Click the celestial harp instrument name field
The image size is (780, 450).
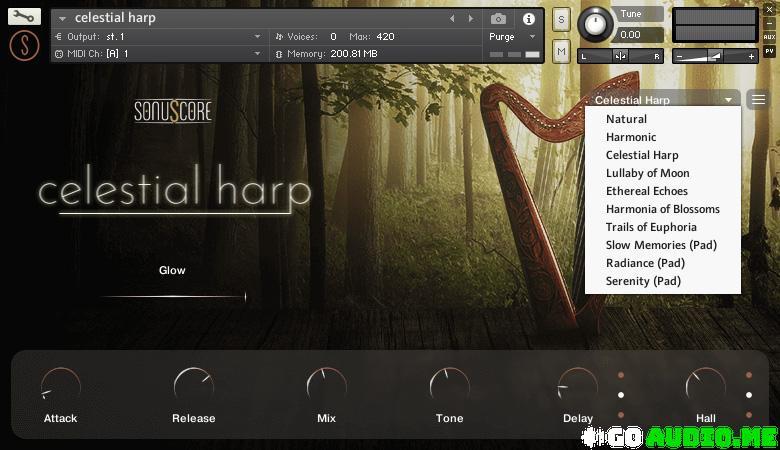[115, 18]
